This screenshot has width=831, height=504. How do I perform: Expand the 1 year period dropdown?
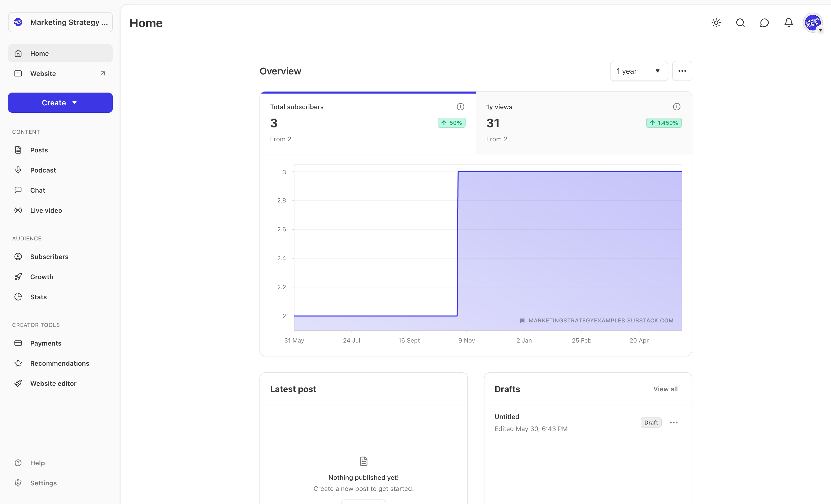point(639,71)
